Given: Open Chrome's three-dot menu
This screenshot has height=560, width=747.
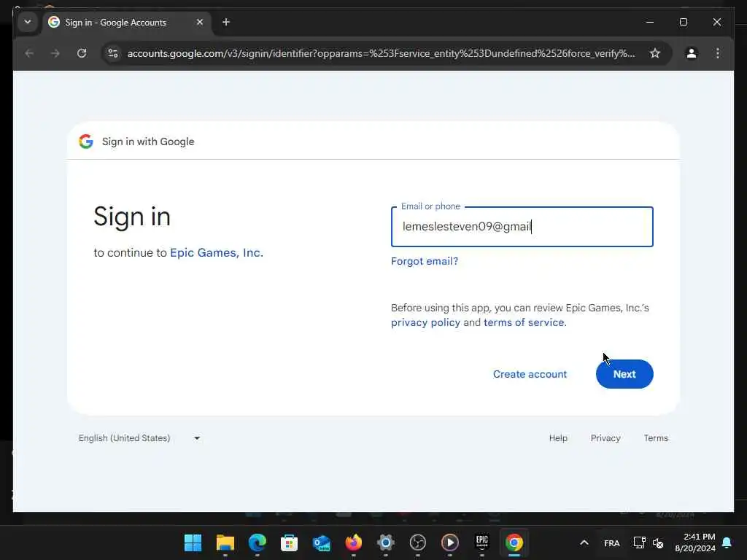Looking at the screenshot, I should [718, 53].
